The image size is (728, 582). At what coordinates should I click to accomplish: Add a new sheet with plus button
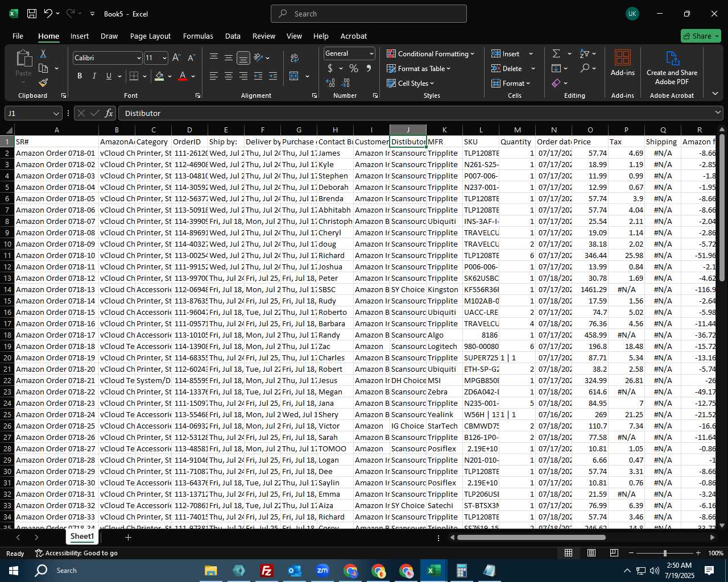click(x=128, y=537)
